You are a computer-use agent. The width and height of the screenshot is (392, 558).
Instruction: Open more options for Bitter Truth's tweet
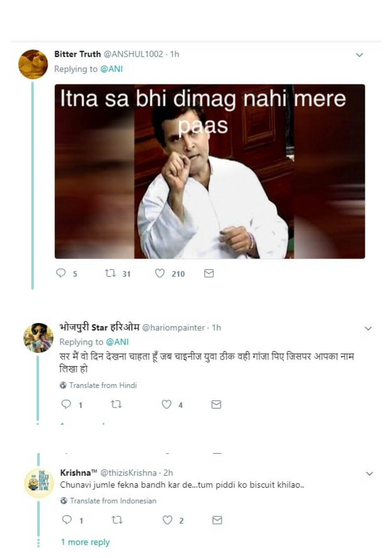(359, 55)
